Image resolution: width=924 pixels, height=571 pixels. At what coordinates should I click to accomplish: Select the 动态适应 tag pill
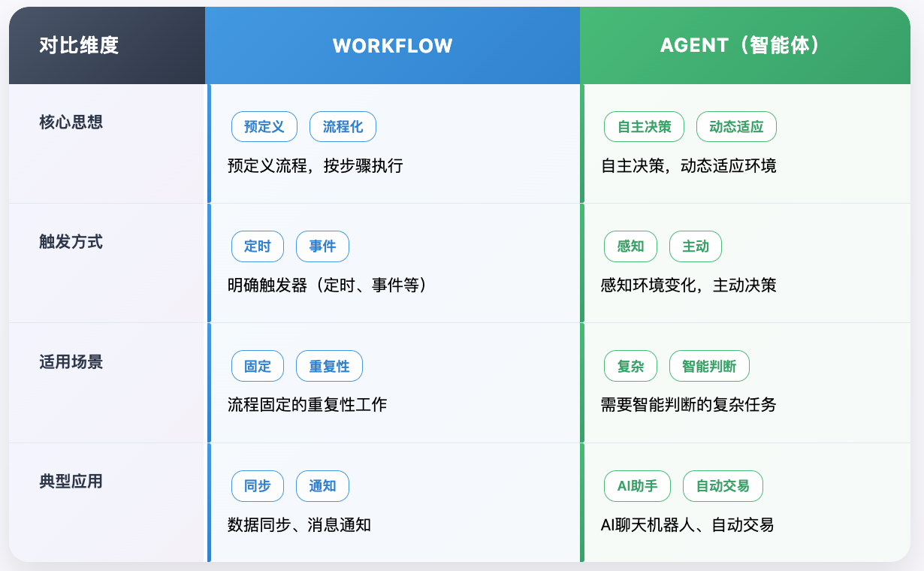tap(736, 127)
